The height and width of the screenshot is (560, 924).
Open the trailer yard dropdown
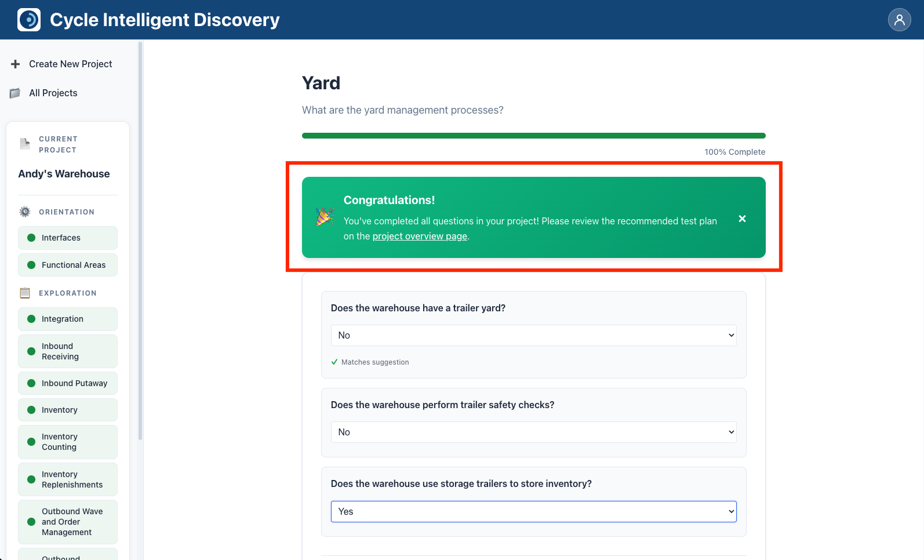(533, 336)
